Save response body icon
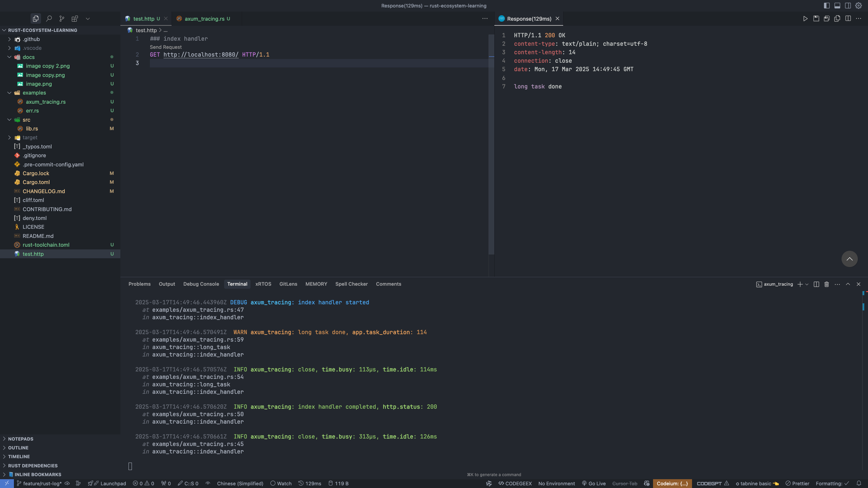 [x=816, y=19]
